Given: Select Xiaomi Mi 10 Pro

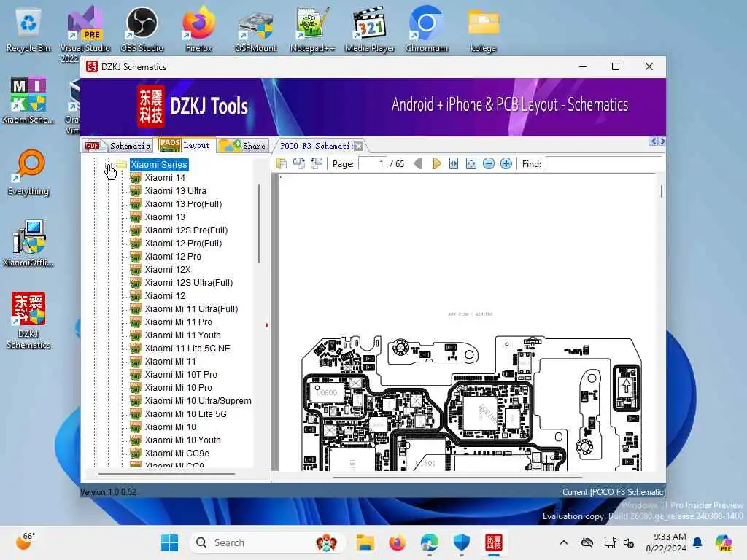Looking at the screenshot, I should tap(179, 388).
